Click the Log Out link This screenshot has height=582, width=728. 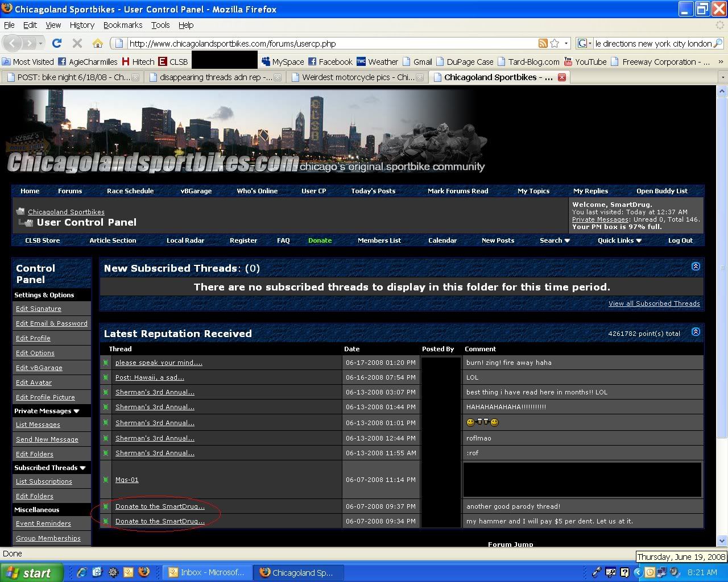tap(680, 240)
